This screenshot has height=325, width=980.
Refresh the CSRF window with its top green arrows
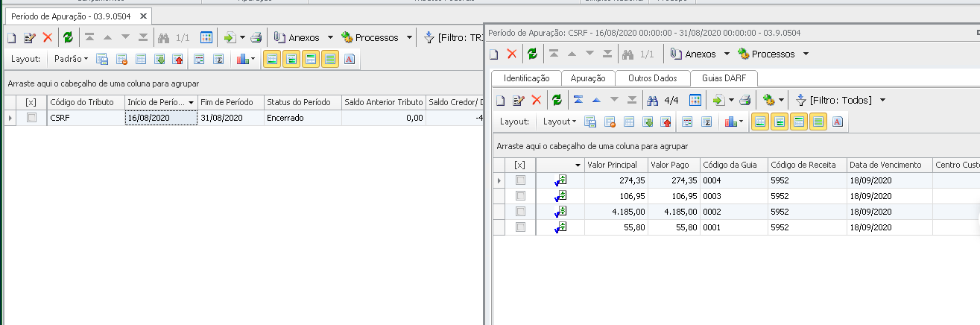532,54
